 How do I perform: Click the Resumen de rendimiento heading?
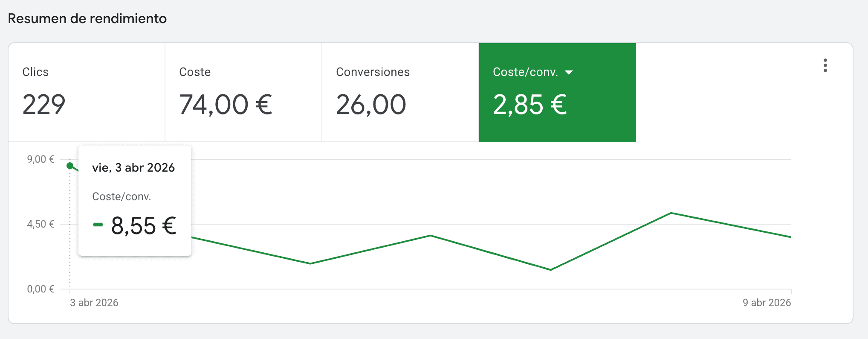point(87,19)
